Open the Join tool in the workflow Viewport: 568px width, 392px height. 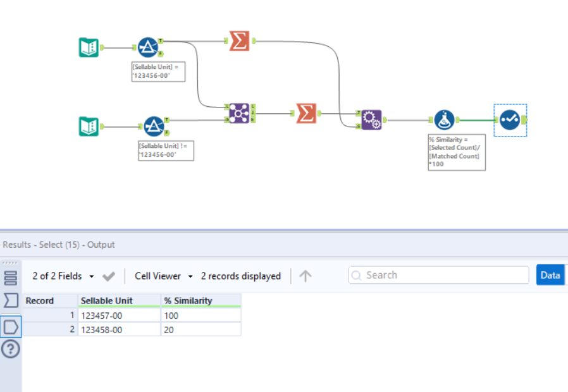coord(238,113)
